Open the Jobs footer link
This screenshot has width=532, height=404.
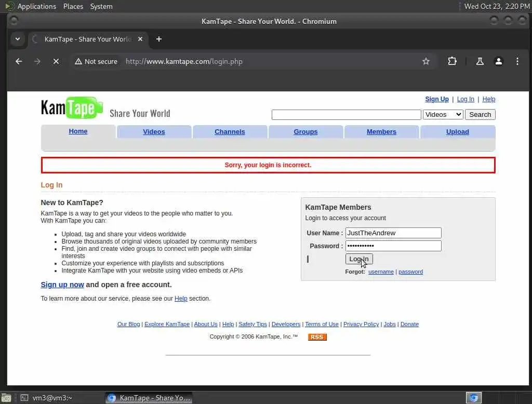click(390, 324)
